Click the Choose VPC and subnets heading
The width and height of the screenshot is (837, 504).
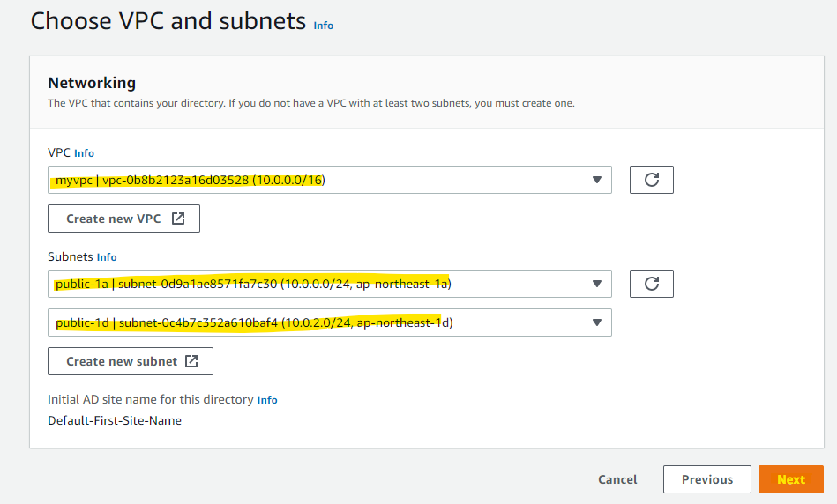tap(168, 21)
